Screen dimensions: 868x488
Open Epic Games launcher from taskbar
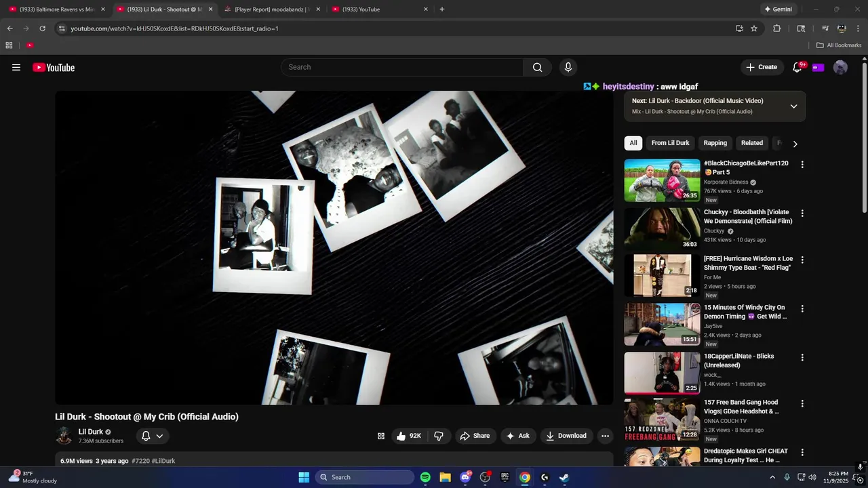point(505,477)
